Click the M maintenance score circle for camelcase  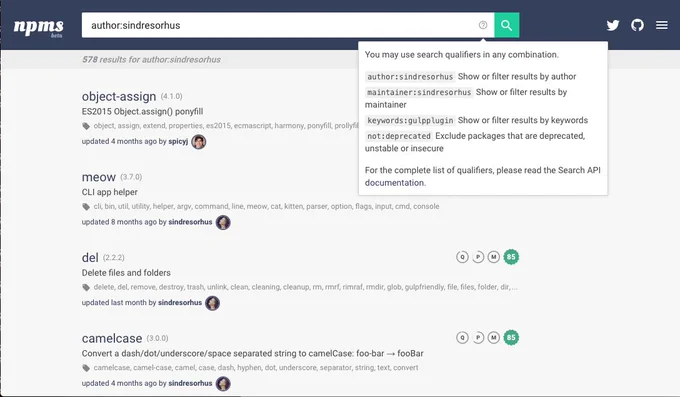(494, 338)
